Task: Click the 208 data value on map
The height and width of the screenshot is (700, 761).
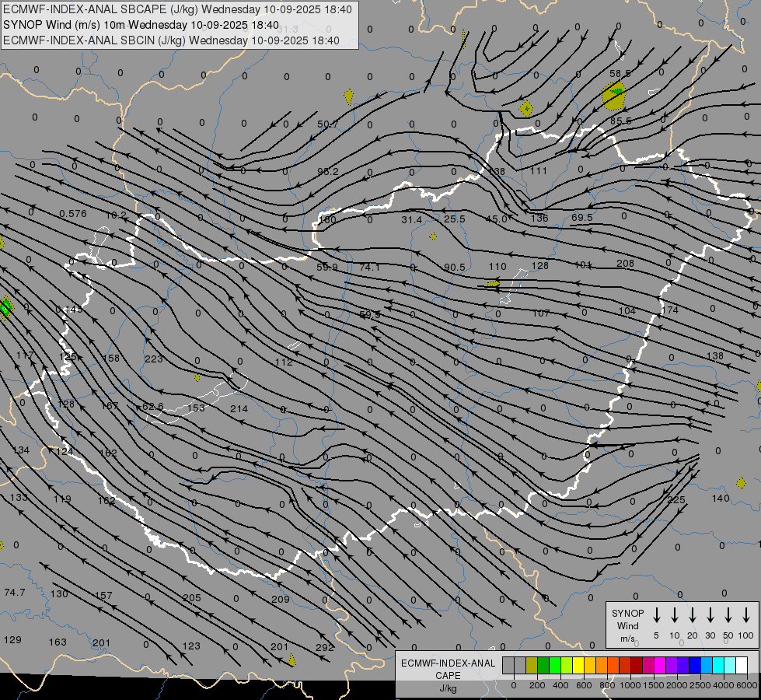Action: pyautogui.click(x=625, y=264)
